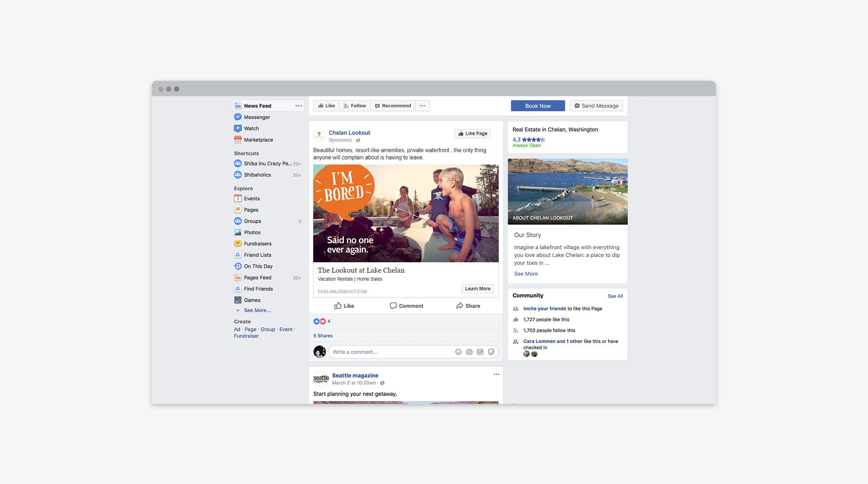Open the Seattle magazine post options menu
The width and height of the screenshot is (868, 484).
(x=496, y=374)
